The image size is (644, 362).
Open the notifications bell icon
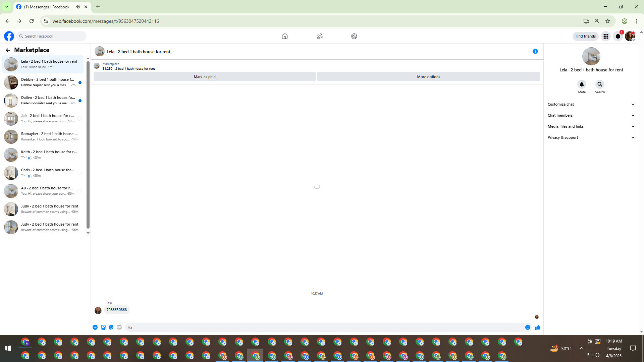point(618,36)
